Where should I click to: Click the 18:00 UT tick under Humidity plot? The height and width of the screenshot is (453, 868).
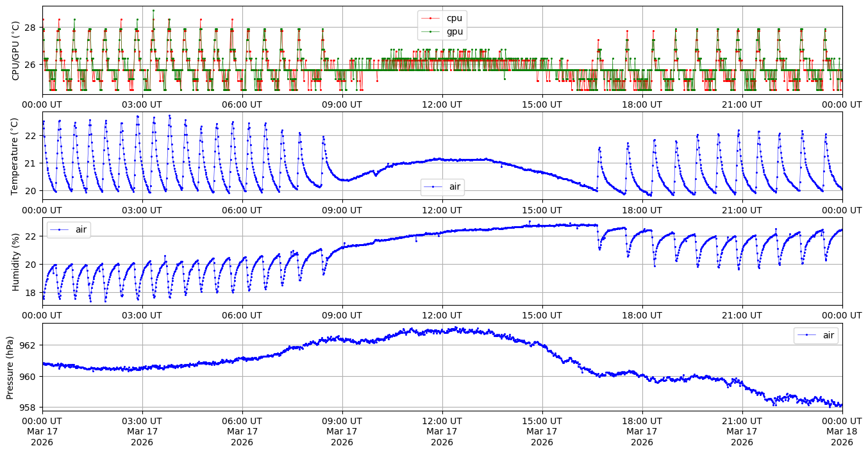click(642, 316)
